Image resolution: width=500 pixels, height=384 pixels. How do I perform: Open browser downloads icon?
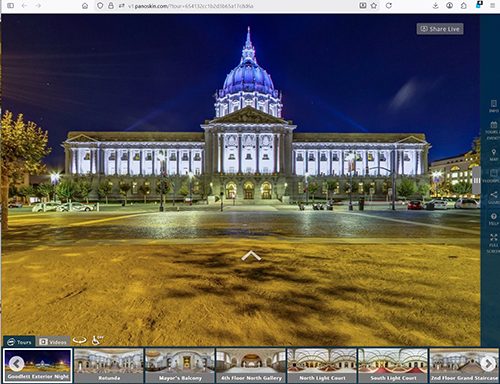[x=435, y=6]
